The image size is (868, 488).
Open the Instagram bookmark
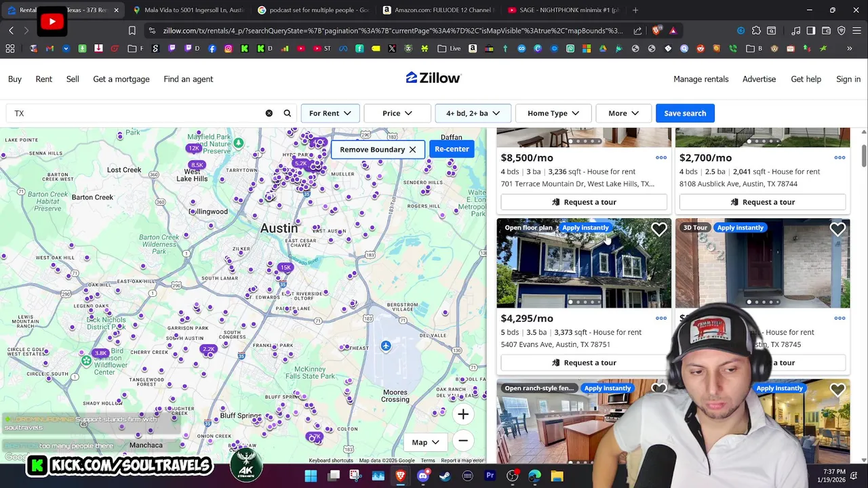point(229,48)
